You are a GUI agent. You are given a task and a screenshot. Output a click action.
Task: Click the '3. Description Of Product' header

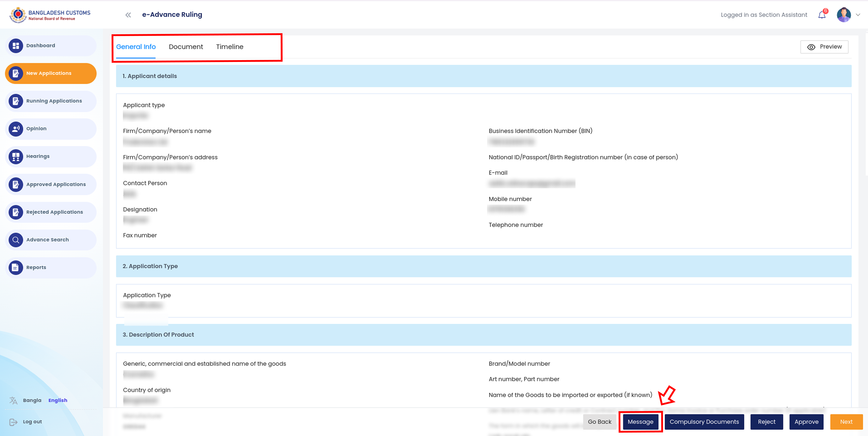point(483,335)
